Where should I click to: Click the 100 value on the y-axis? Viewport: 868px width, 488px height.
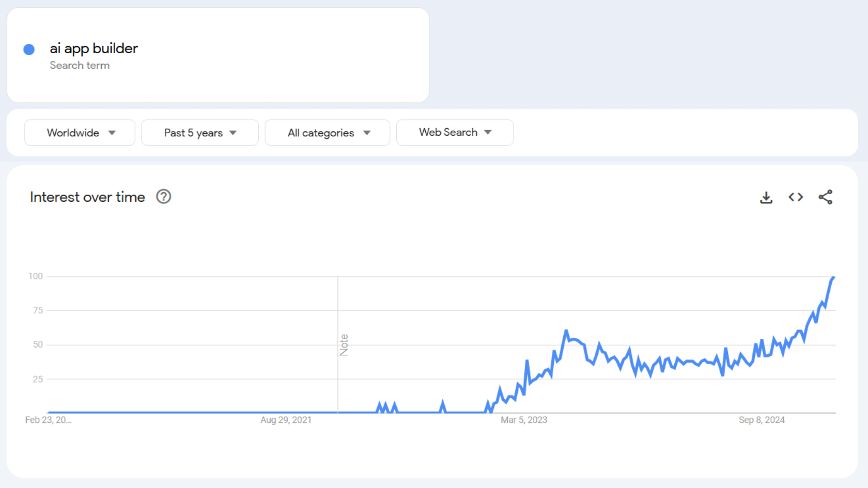(35, 275)
